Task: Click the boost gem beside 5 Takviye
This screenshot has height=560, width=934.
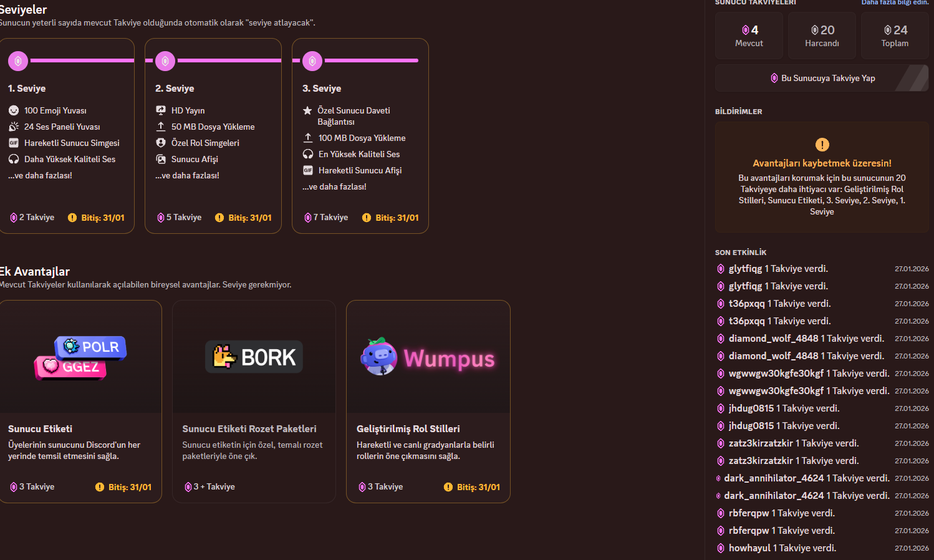Action: click(161, 218)
